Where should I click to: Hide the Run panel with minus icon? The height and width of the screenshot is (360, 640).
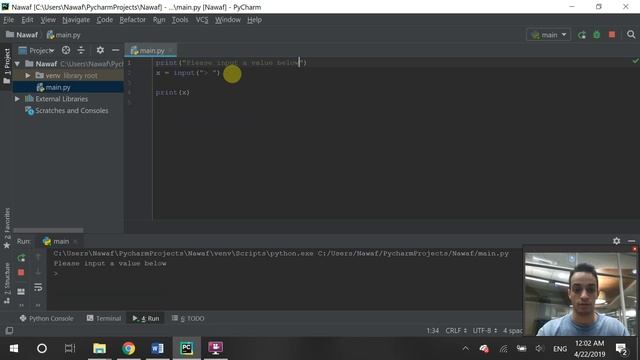coord(631,241)
